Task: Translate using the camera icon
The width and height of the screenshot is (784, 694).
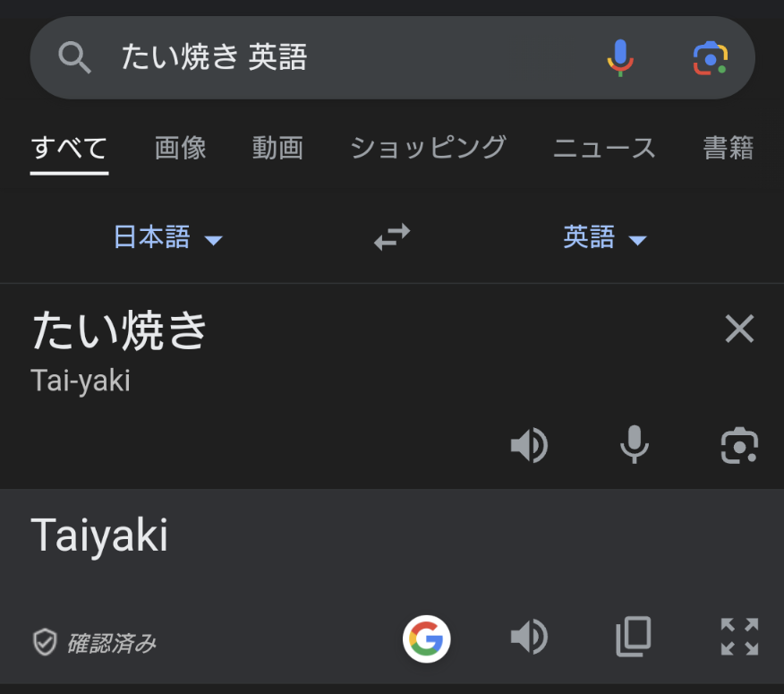Action: (x=739, y=445)
